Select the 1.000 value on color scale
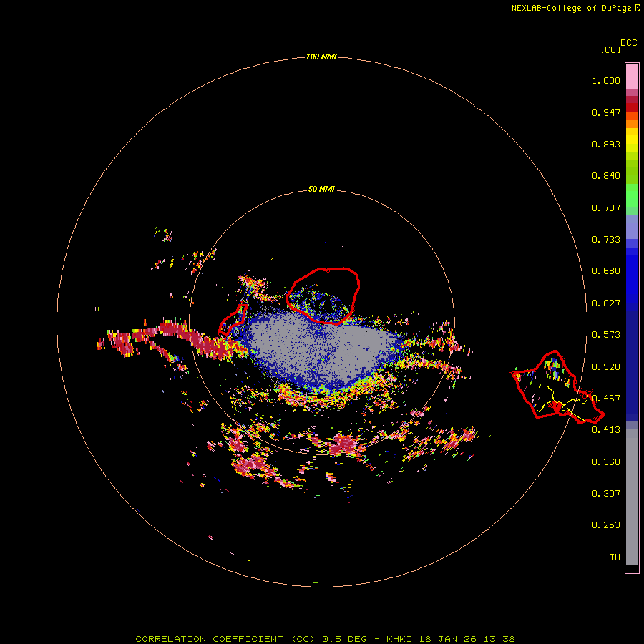This screenshot has width=644, height=644. click(x=606, y=80)
